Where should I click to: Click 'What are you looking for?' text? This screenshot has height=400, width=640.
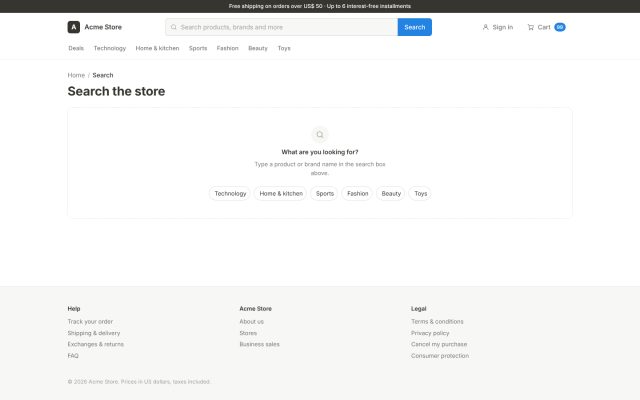pos(320,152)
